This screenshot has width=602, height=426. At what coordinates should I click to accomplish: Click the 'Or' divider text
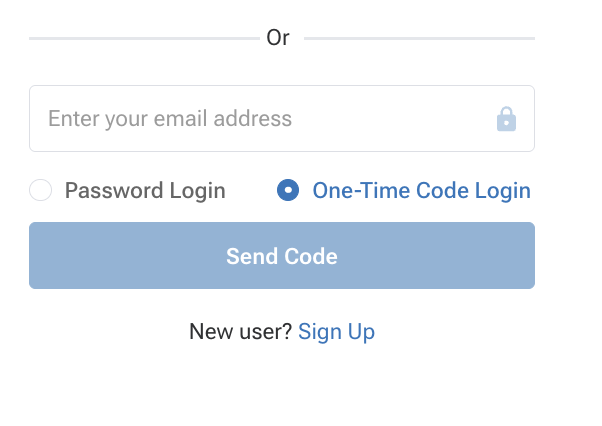click(x=278, y=38)
